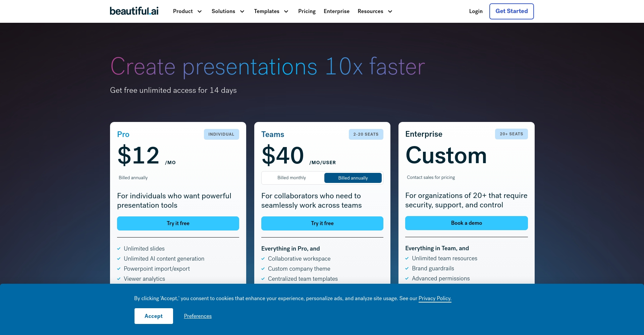Click Book a demo on Enterprise plan
The width and height of the screenshot is (644, 335).
coord(467,223)
